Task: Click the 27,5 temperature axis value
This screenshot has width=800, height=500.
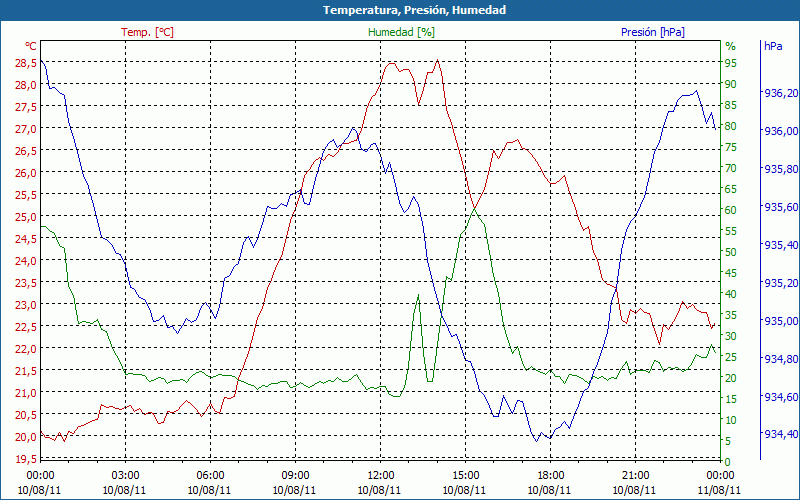Action: point(26,107)
